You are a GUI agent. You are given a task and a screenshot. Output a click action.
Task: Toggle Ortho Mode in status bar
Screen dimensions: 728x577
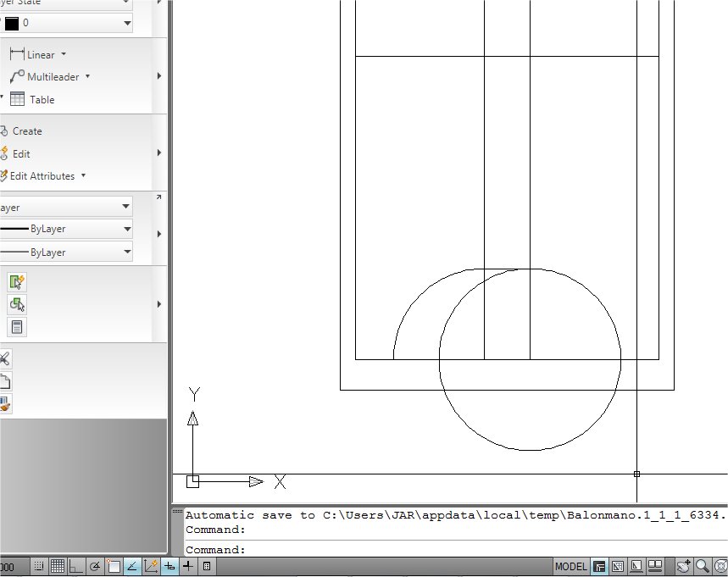pos(75,566)
